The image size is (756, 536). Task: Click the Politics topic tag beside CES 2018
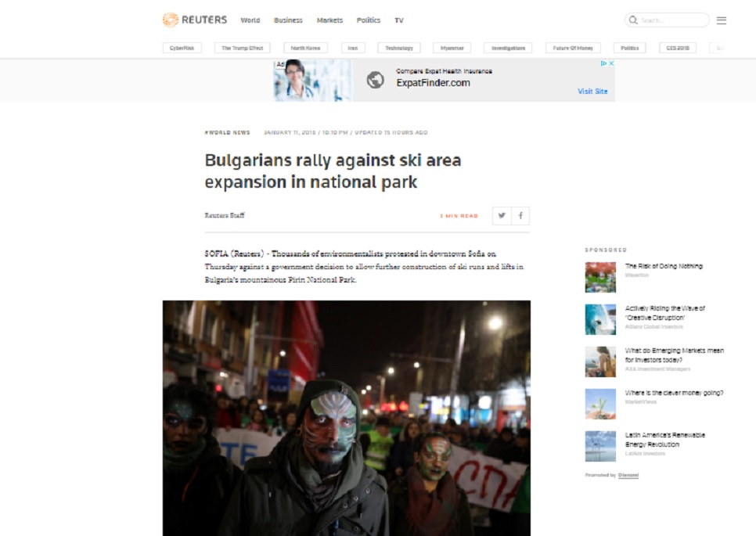630,48
